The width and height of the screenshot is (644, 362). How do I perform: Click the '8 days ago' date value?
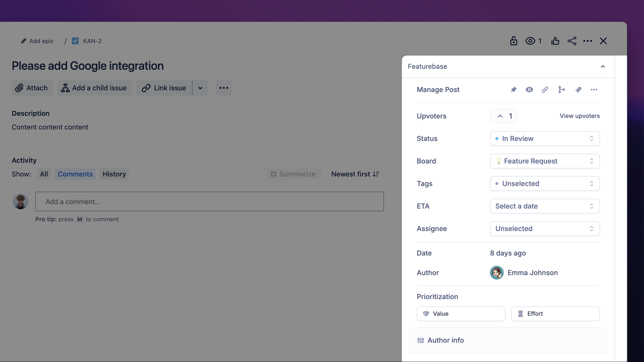point(508,253)
